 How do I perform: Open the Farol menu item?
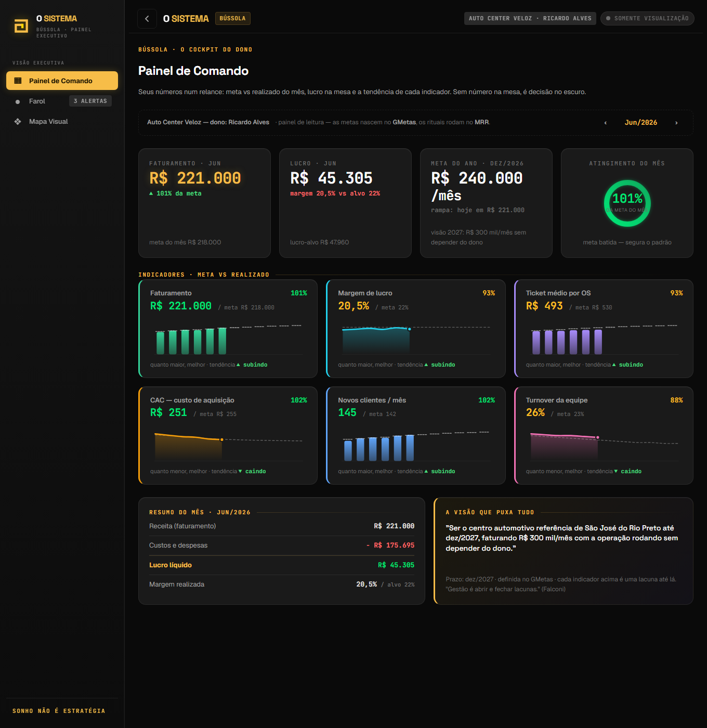[62, 101]
